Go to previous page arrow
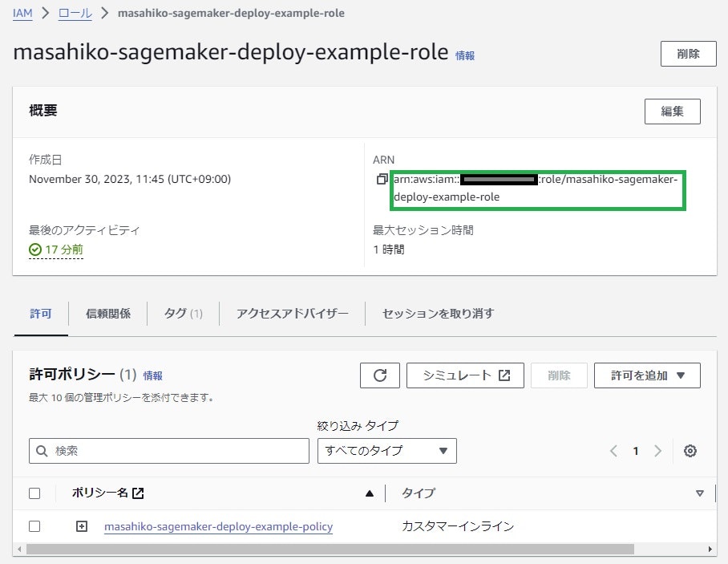Viewport: 728px width, 564px height. pyautogui.click(x=614, y=451)
